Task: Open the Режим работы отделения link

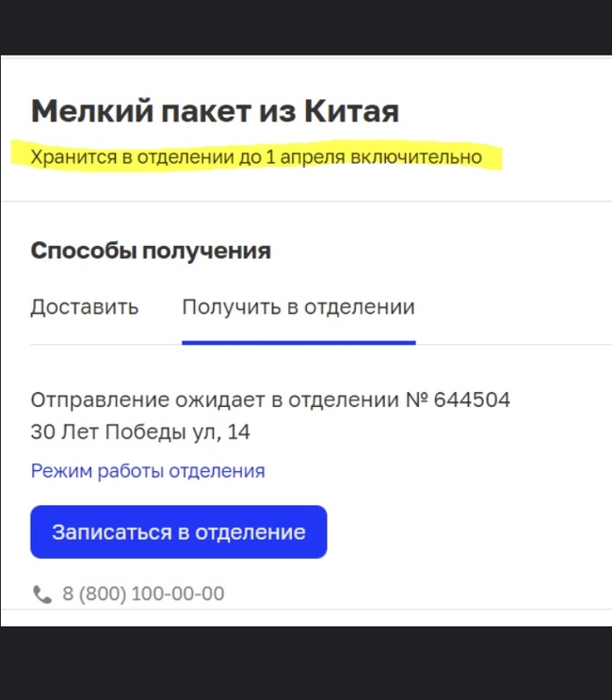Action: tap(148, 471)
